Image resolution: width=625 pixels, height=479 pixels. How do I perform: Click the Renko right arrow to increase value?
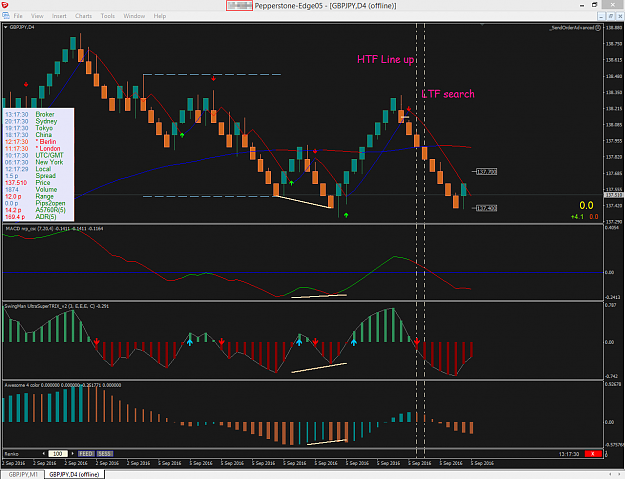pyautogui.click(x=73, y=453)
